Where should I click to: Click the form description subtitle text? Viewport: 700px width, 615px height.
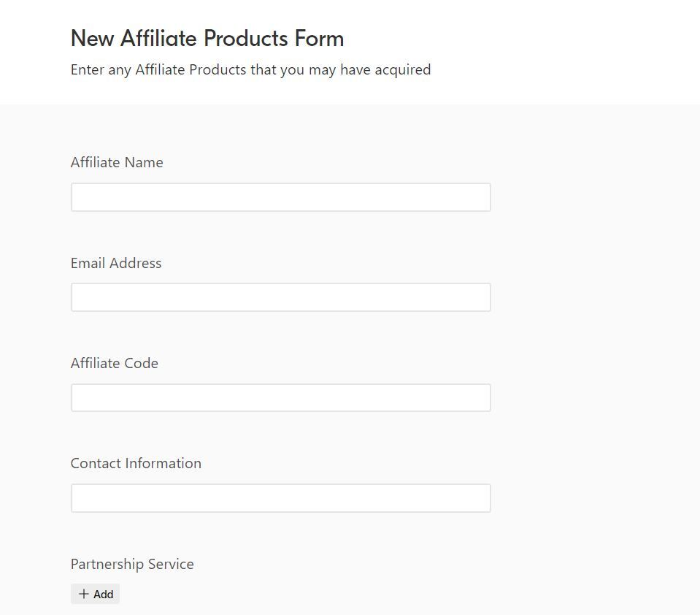click(250, 69)
